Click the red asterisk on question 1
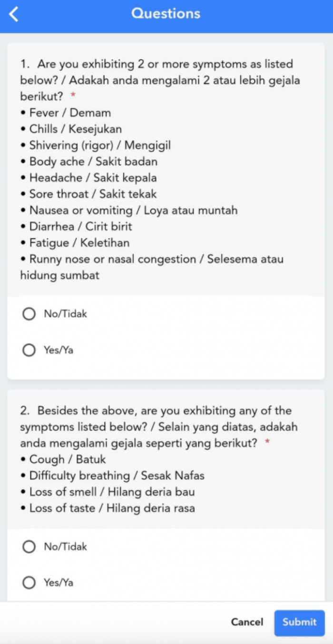The image size is (333, 644). (x=73, y=96)
